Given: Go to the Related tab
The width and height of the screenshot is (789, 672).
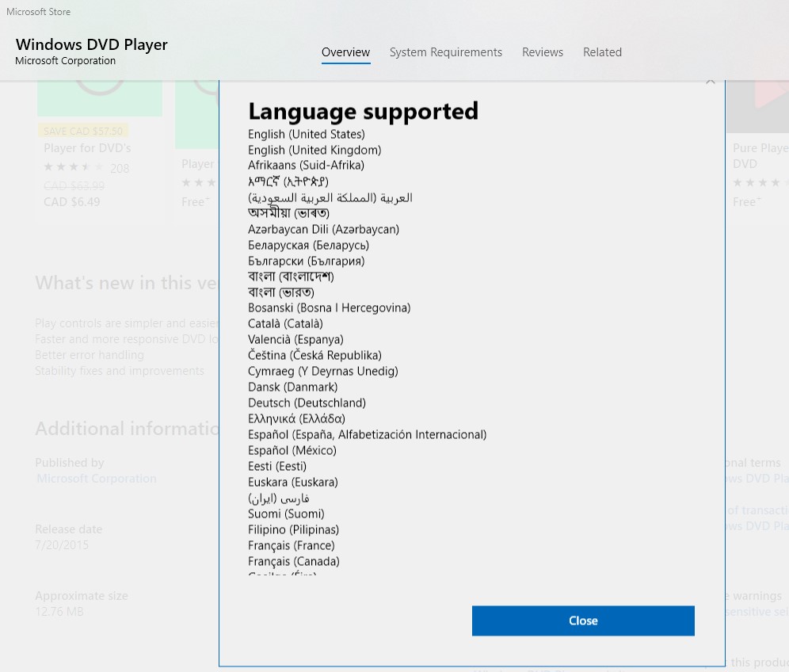Looking at the screenshot, I should click(x=602, y=52).
